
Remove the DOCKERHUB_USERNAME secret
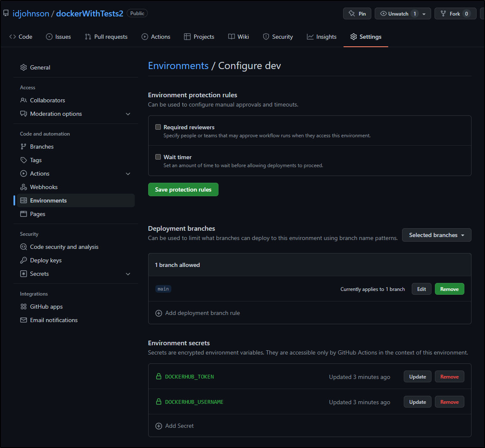coord(450,402)
